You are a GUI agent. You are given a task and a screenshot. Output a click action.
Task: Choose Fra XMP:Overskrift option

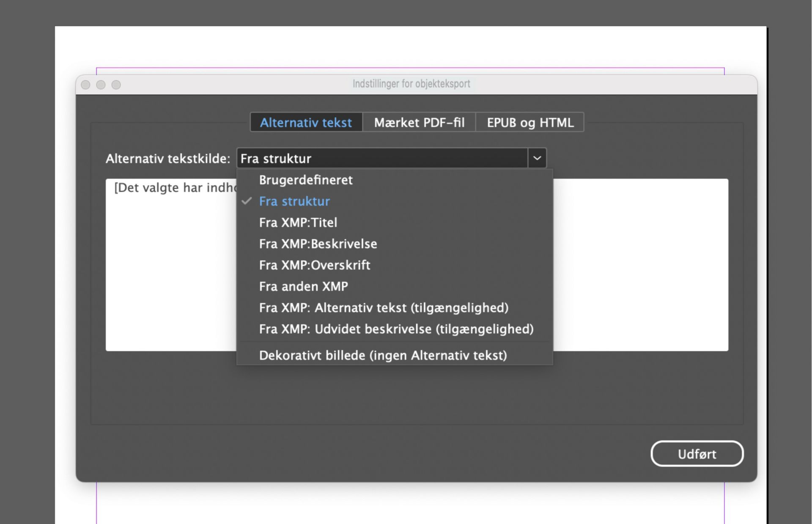[315, 265]
